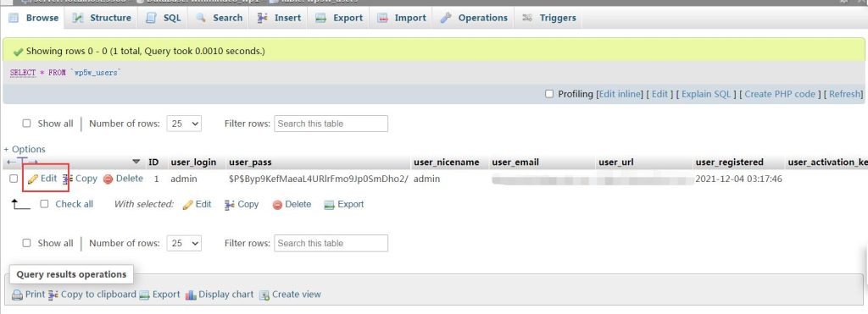Click lower Search this table field
Image resolution: width=868 pixels, height=314 pixels.
pyautogui.click(x=331, y=243)
